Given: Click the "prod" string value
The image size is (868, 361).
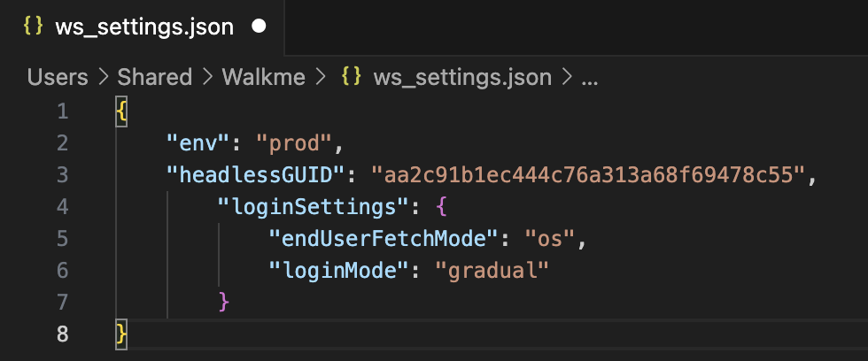Looking at the screenshot, I should click(294, 143).
